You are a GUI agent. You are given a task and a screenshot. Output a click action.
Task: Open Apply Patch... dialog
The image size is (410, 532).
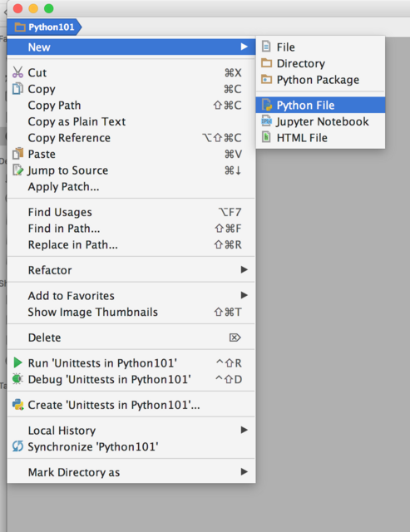131,186
